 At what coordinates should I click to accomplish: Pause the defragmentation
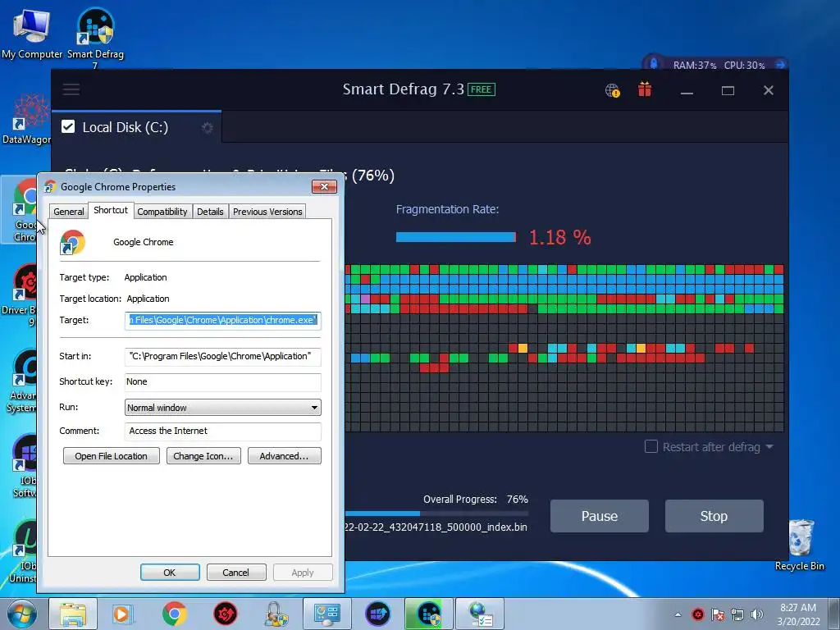[599, 516]
